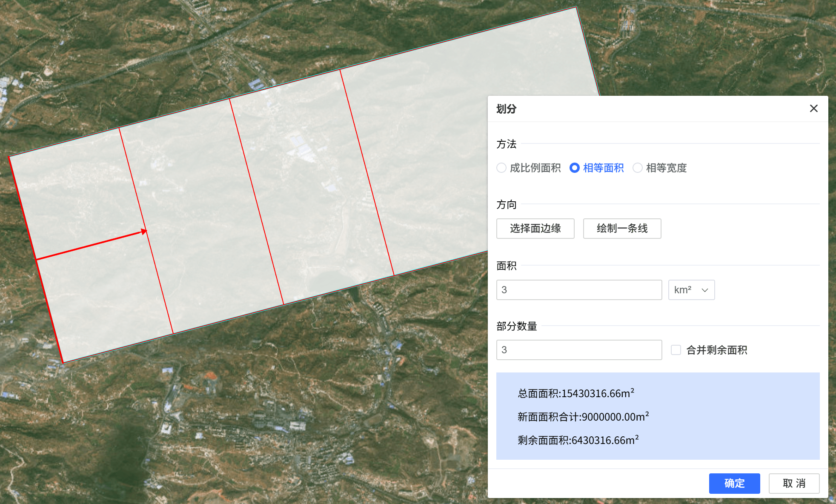Image resolution: width=836 pixels, height=504 pixels.
Task: Click the 方法 section heading
Action: 506,144
